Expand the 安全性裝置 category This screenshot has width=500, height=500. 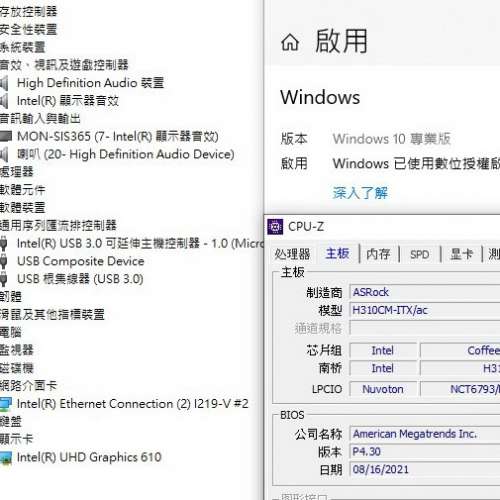[28, 30]
